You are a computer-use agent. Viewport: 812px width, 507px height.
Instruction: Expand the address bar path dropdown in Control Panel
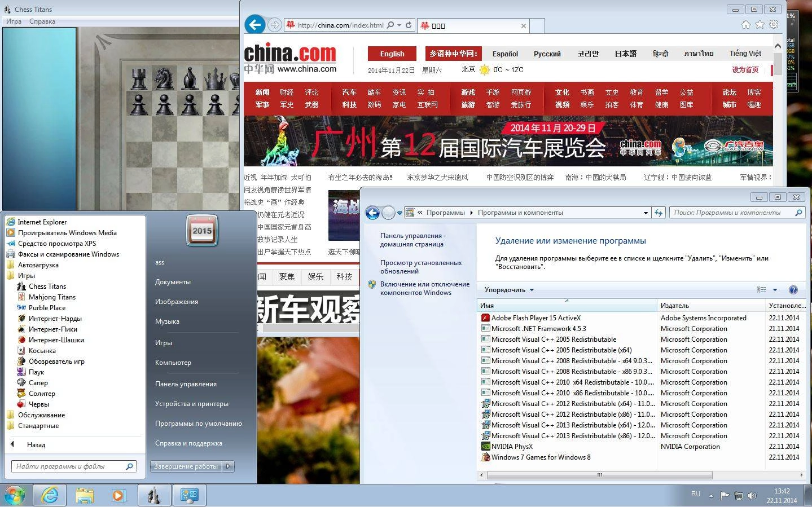pyautogui.click(x=646, y=213)
